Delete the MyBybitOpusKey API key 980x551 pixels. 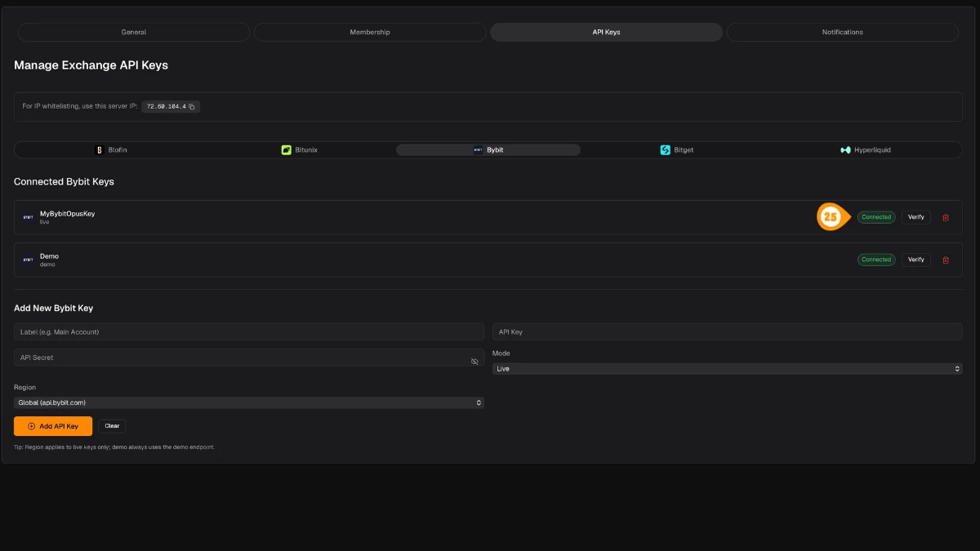tap(946, 217)
